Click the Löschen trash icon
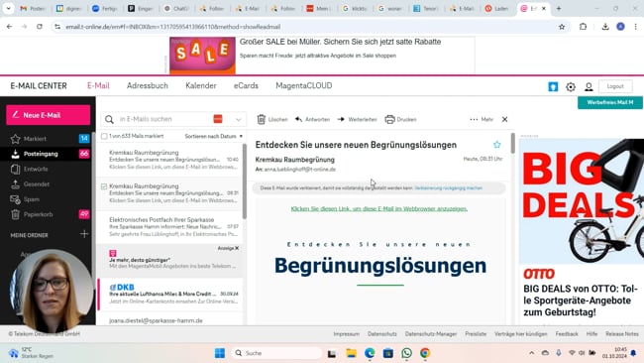Screen dimensions: 644x363 point(262,119)
